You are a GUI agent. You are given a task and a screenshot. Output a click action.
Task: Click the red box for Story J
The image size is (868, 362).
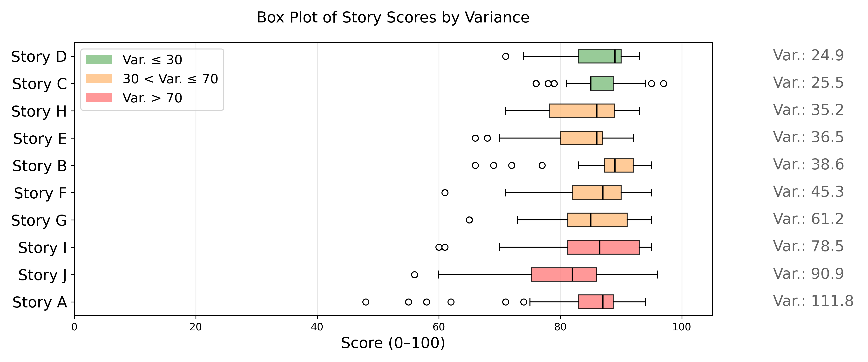point(563,275)
